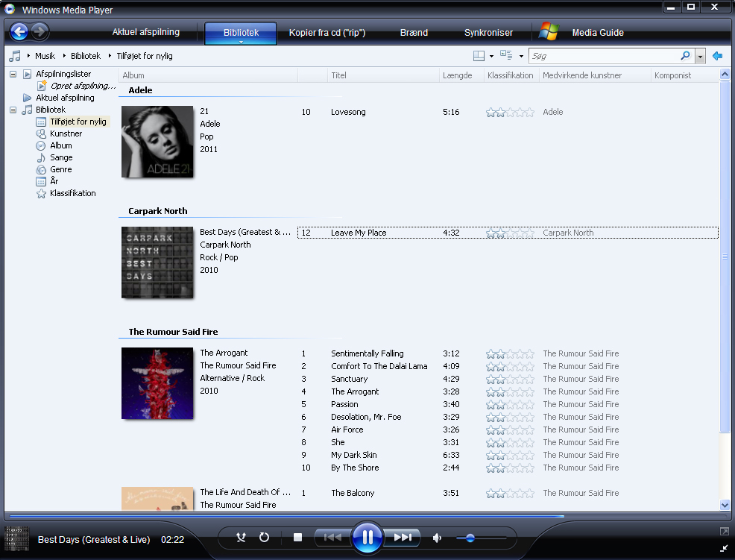
Task: Sort by the Klassifikation column header
Action: (x=511, y=75)
